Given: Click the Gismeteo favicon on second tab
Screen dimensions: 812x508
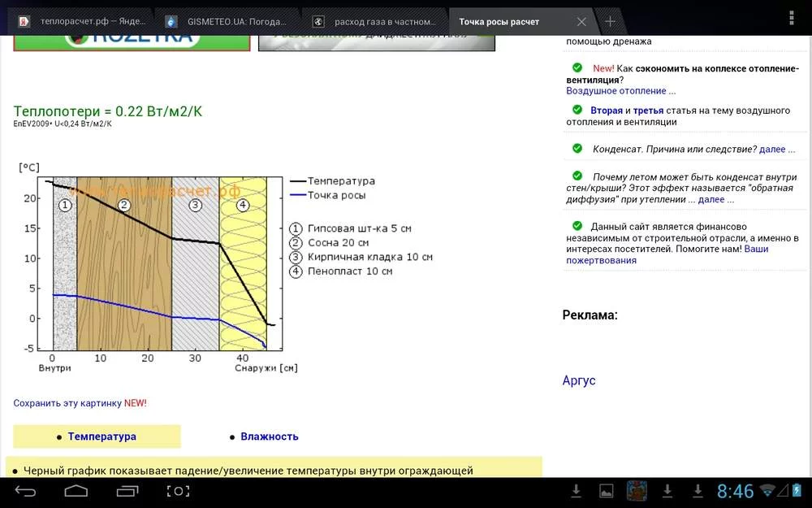Looking at the screenshot, I should [x=171, y=22].
